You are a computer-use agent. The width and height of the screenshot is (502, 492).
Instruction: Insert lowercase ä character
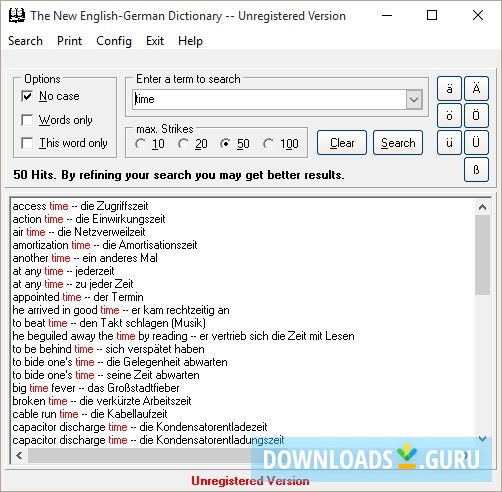click(449, 89)
